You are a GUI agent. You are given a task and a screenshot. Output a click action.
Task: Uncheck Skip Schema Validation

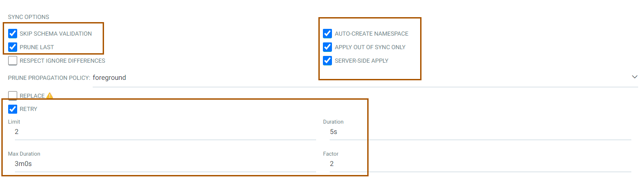13,33
